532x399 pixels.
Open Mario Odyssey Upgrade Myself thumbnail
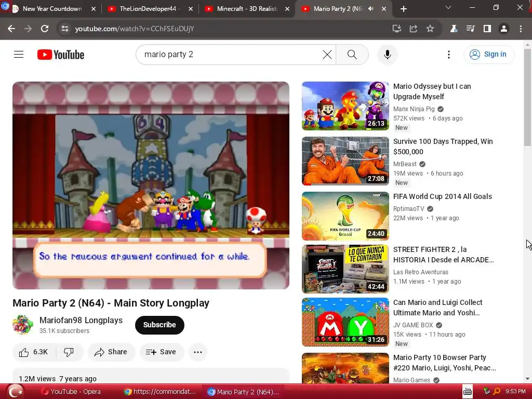click(345, 106)
